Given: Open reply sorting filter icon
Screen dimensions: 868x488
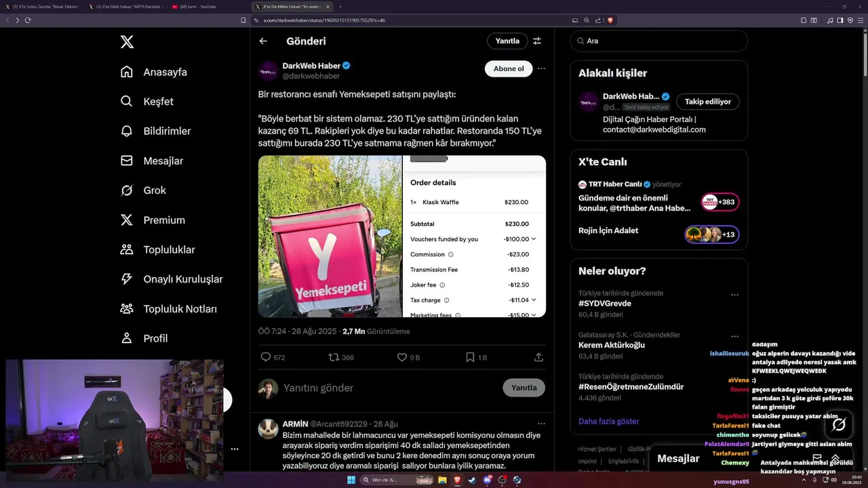Looking at the screenshot, I should 537,41.
